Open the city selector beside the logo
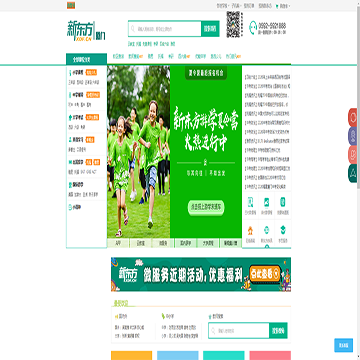 pos(100,36)
